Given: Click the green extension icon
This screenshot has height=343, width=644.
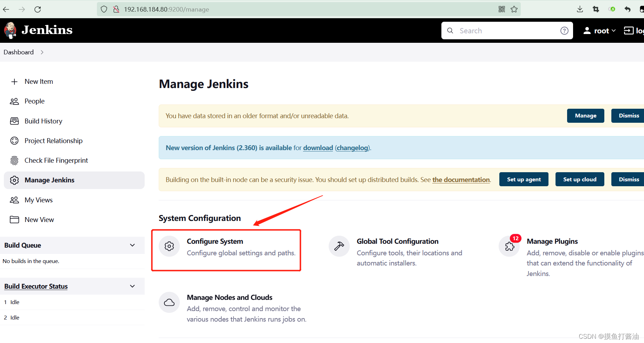Looking at the screenshot, I should point(612,9).
